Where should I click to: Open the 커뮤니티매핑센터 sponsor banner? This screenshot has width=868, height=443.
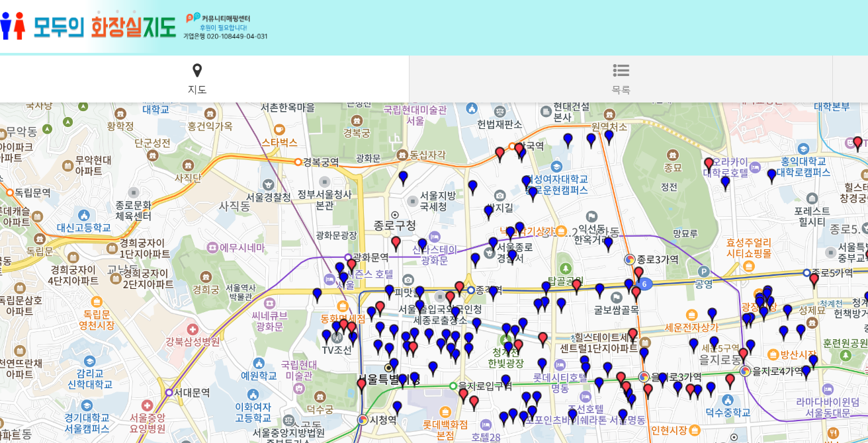[225, 27]
